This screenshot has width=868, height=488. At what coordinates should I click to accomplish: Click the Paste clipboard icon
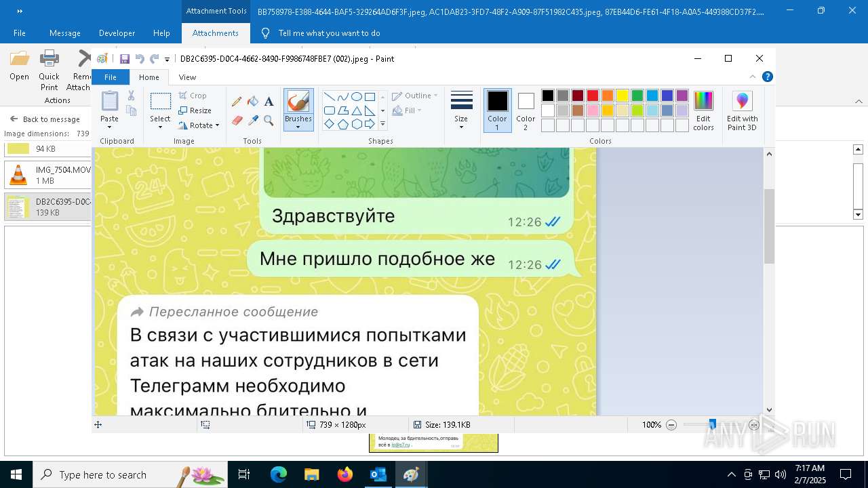(109, 101)
